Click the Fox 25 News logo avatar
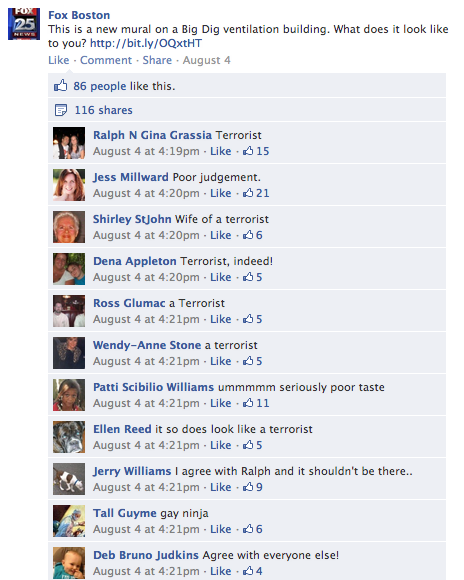The image size is (464, 580). click(24, 24)
